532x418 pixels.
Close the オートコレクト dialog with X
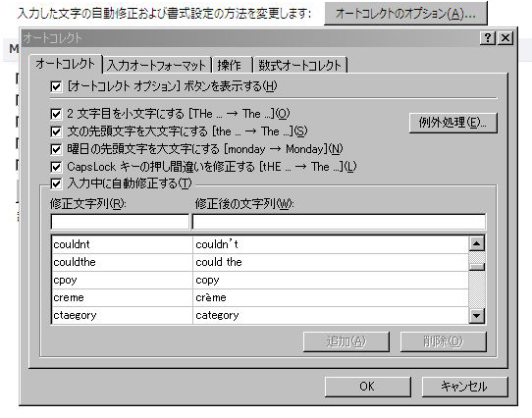(x=505, y=37)
